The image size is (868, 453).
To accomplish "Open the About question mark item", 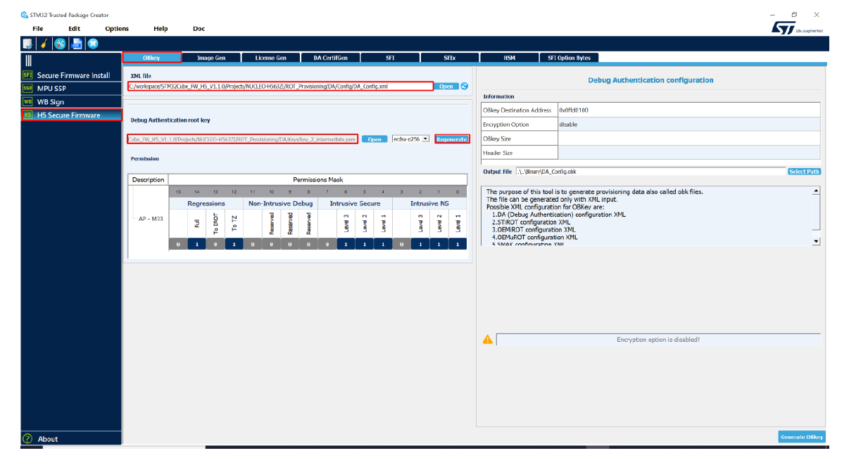I will pos(42,439).
